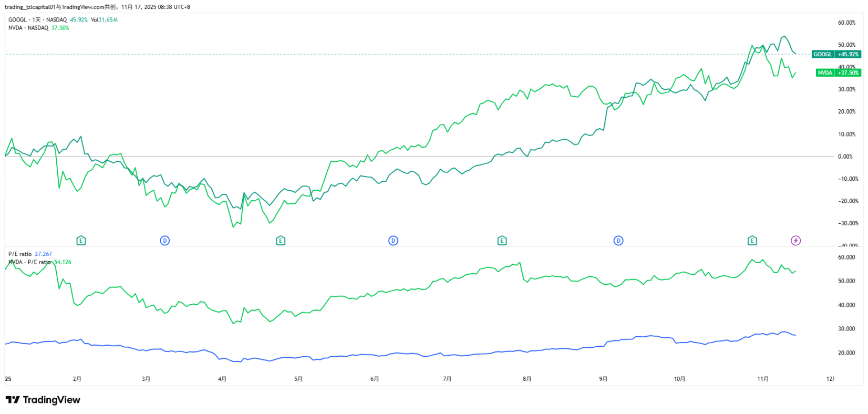Click the Vol 31.65M legend value
The width and height of the screenshot is (868, 414).
coord(104,20)
